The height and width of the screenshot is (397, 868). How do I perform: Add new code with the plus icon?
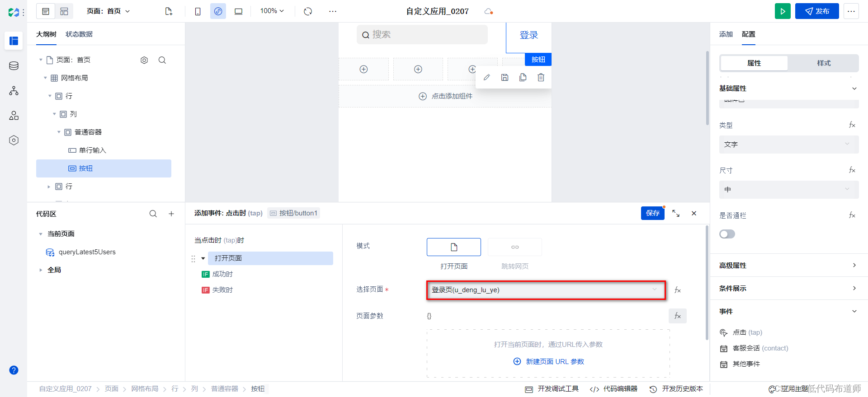pyautogui.click(x=171, y=214)
